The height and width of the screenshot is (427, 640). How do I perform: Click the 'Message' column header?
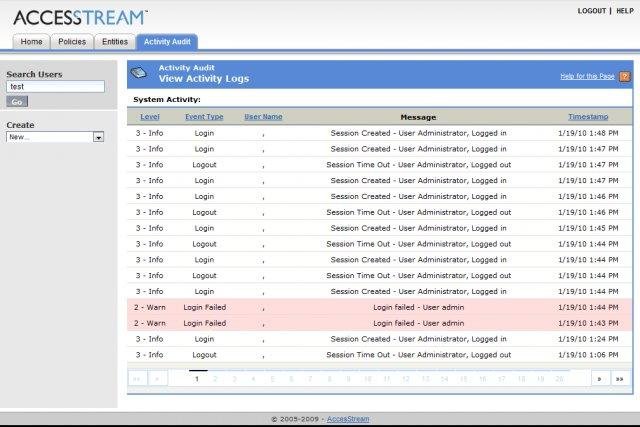click(x=418, y=117)
